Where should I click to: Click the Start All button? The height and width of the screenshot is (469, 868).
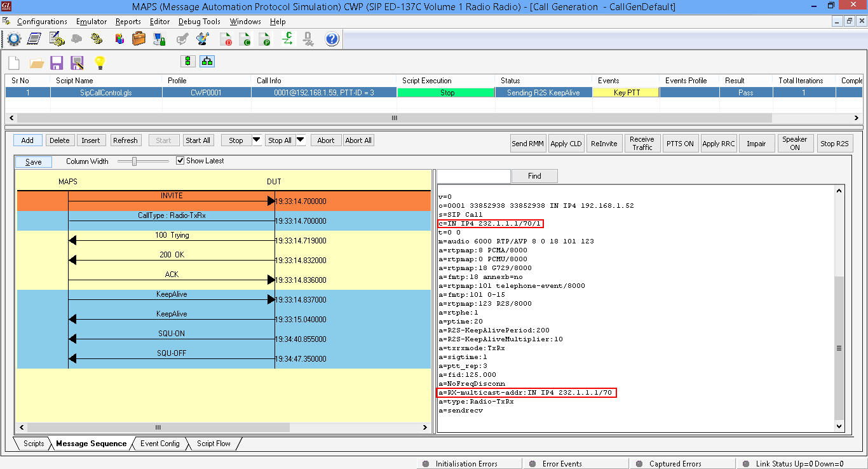[198, 140]
